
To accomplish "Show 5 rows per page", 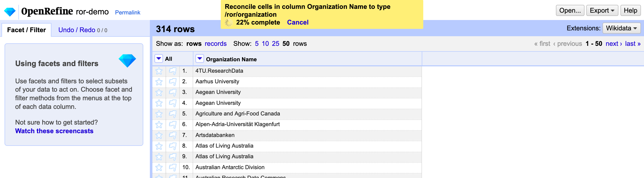I will [257, 44].
